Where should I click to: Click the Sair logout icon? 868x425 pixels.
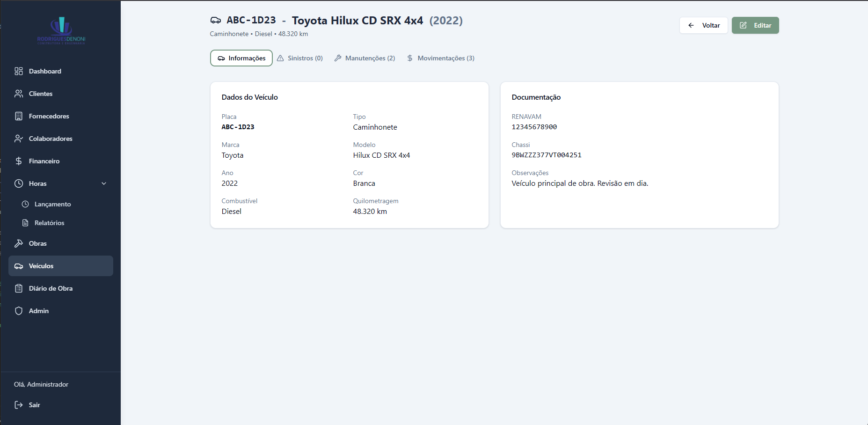19,405
